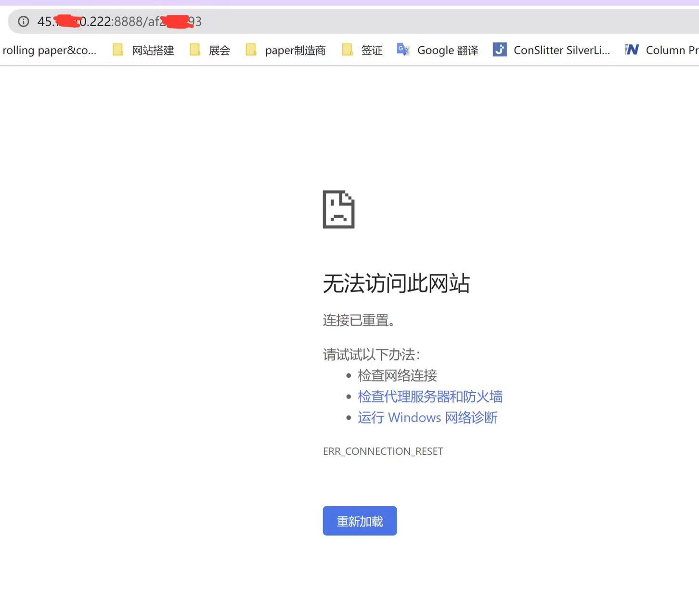Click the Google Translate favicon
This screenshot has width=699, height=616.
[403, 49]
